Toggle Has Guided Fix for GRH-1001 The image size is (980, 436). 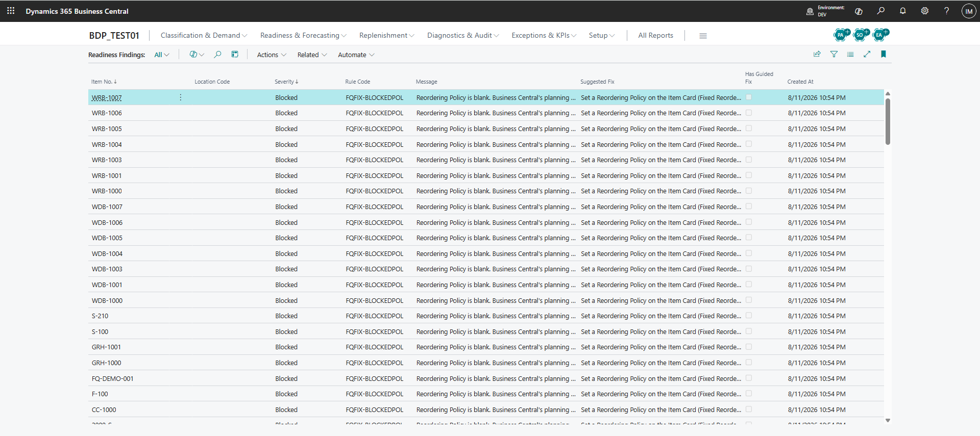(749, 347)
